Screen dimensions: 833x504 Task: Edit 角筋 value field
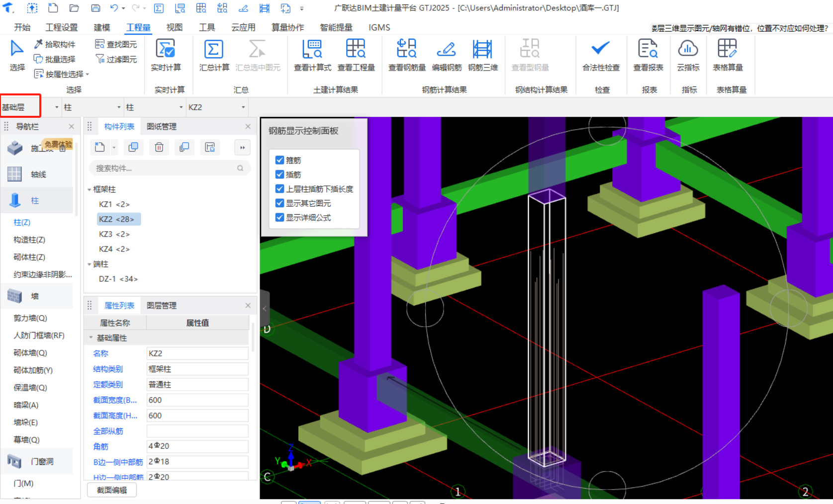(x=197, y=446)
